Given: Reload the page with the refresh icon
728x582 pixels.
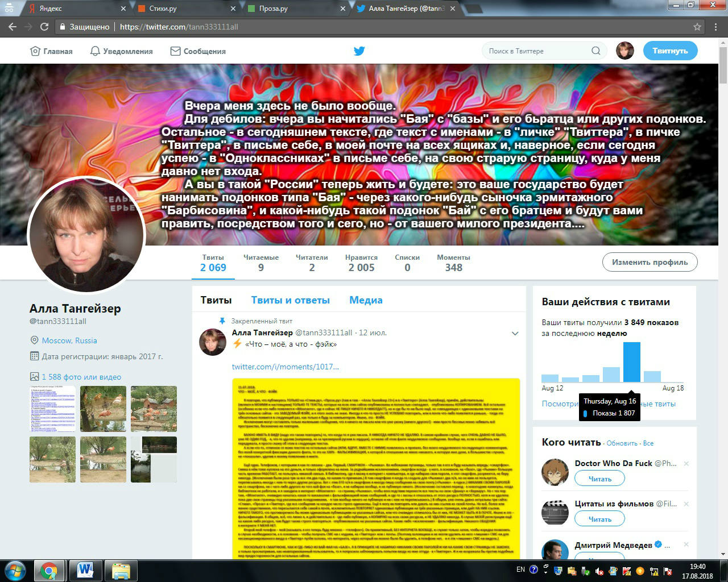Looking at the screenshot, I should [x=44, y=27].
